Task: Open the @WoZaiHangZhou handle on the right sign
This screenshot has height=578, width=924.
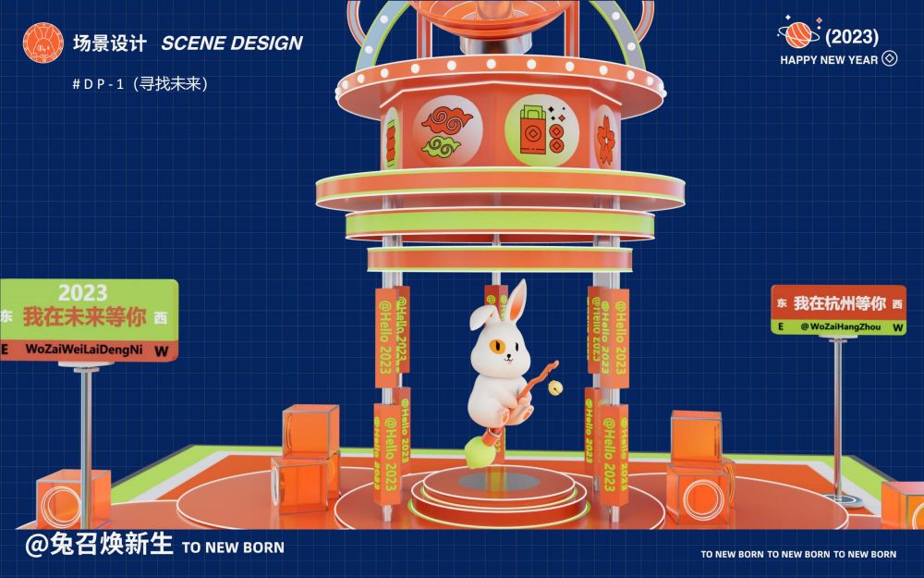Action: [840, 326]
